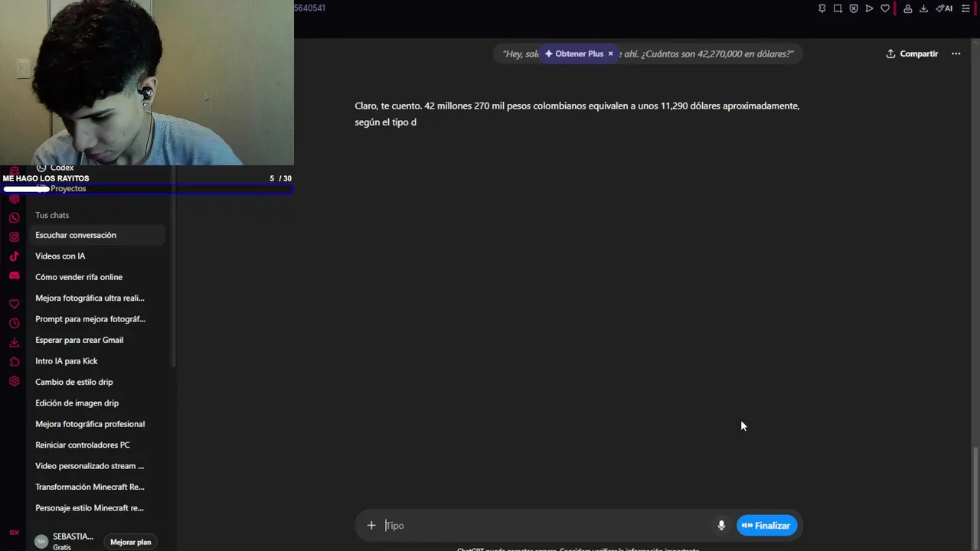Open Proyectos in the sidebar
980x551 pixels.
point(68,188)
